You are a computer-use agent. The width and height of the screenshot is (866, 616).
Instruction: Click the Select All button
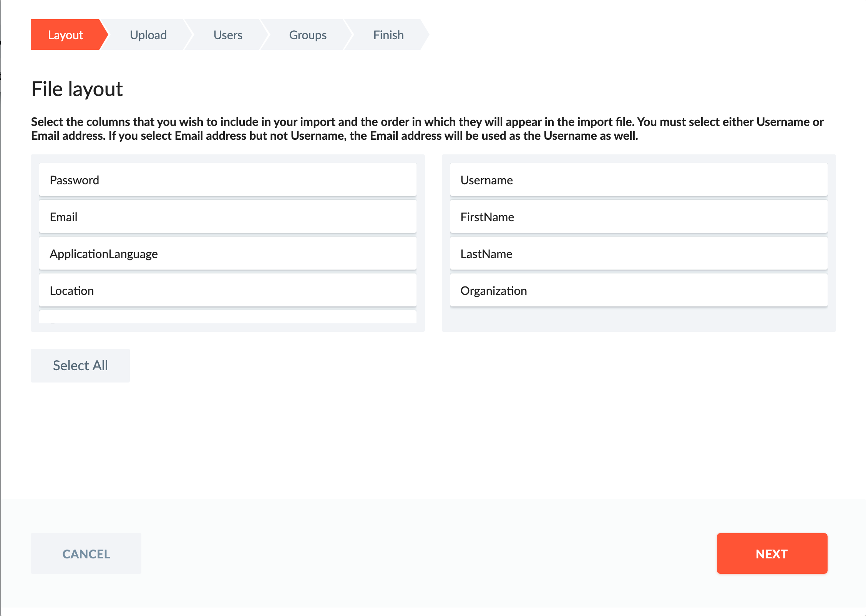pyautogui.click(x=80, y=365)
